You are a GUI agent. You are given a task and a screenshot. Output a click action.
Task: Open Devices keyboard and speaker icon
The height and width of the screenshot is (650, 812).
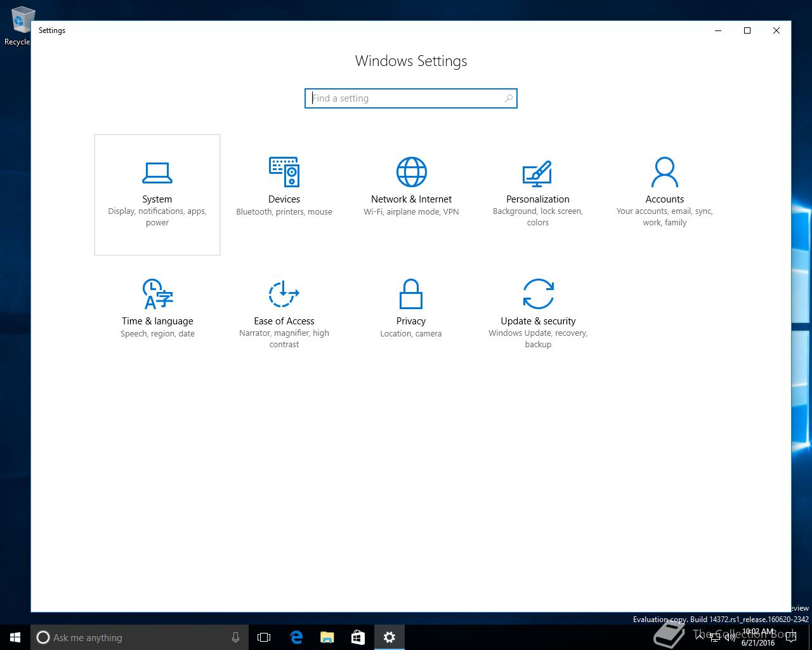(x=284, y=171)
